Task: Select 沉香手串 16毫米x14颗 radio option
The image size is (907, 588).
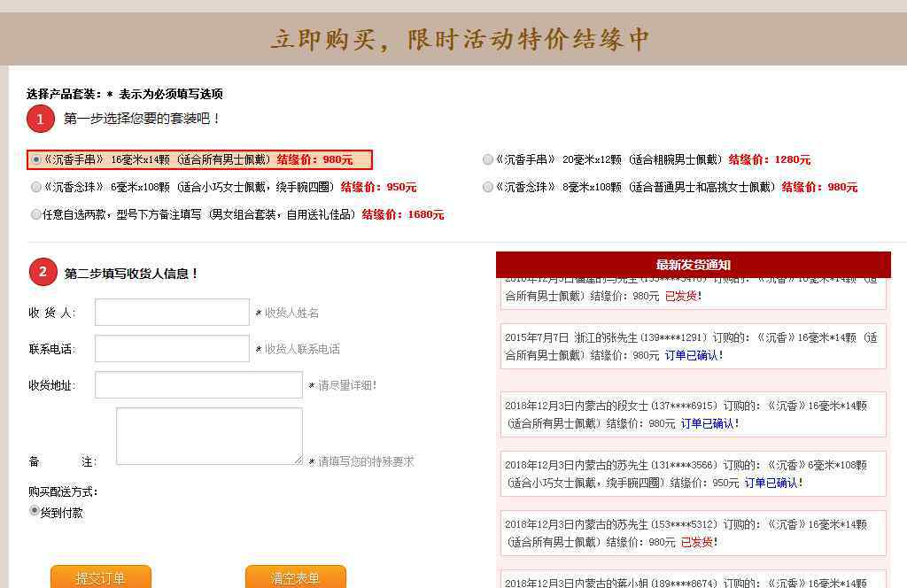Action: click(36, 159)
